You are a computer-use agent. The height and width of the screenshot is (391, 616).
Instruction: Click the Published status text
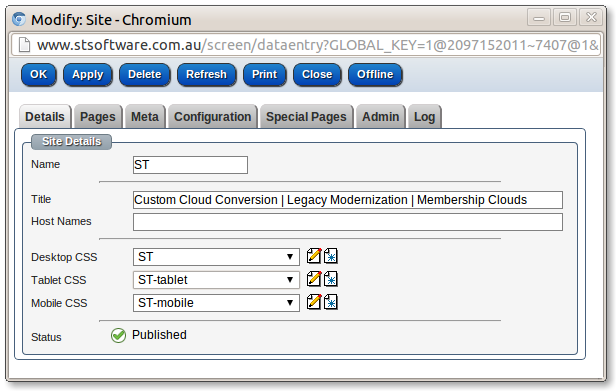click(x=159, y=335)
